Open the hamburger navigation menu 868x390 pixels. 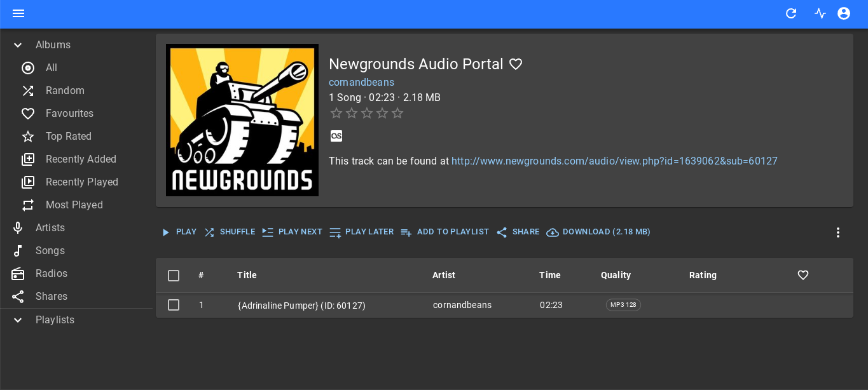point(18,13)
